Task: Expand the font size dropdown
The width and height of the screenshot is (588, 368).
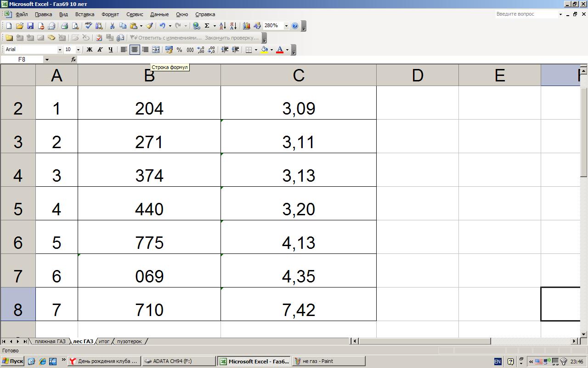Action: point(78,50)
